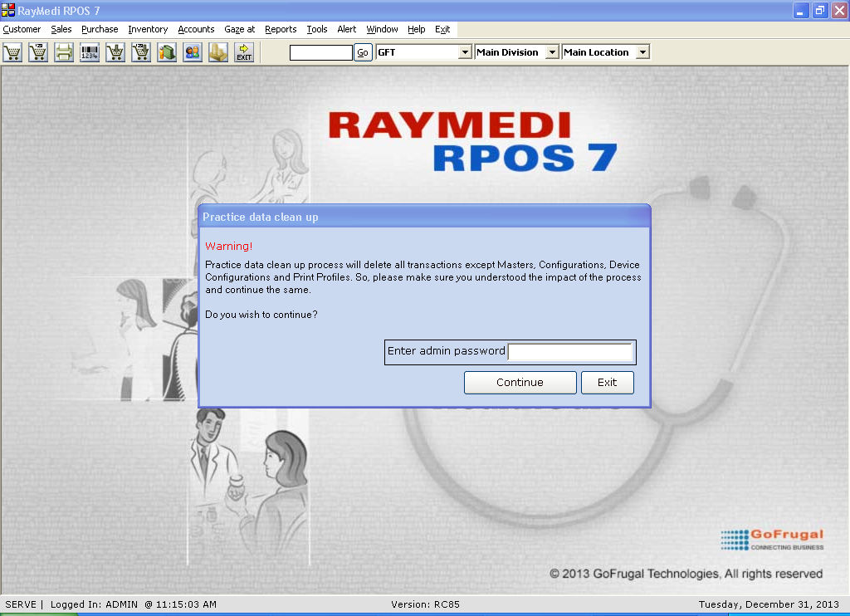Click the 'Enter admin password' label
Screen dimensions: 850x616
446,351
